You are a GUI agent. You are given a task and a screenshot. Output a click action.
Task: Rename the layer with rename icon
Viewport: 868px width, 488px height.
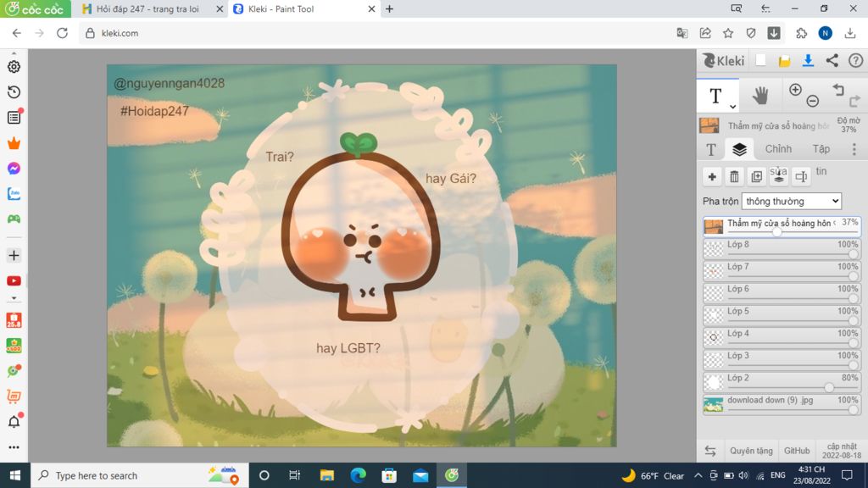coord(801,176)
